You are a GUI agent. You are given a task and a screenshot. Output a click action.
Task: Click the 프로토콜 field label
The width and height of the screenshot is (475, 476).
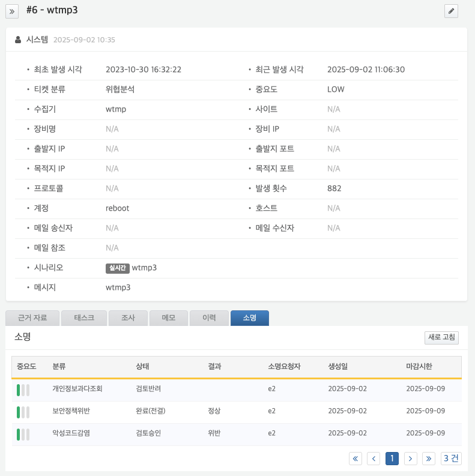pos(48,188)
